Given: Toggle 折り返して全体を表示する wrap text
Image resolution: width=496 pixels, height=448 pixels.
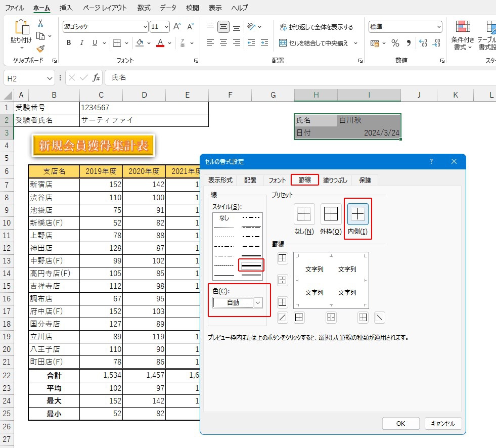Looking at the screenshot, I should click(315, 27).
